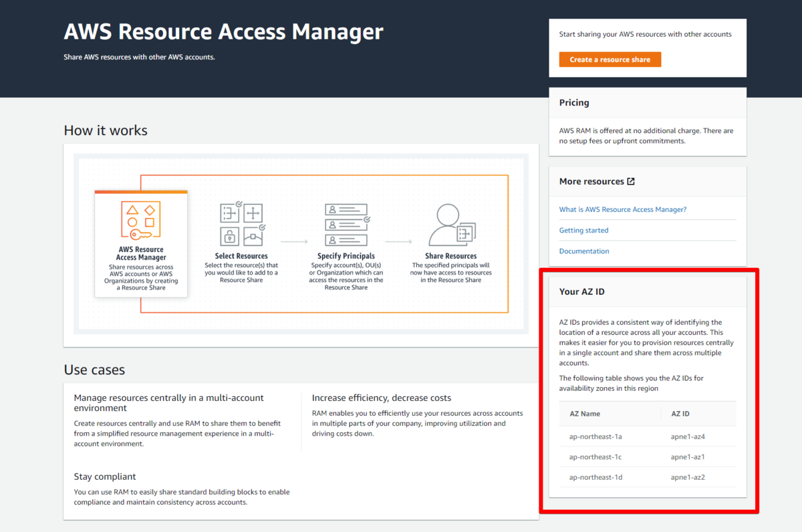Click the More resources heading
Viewport: 802px width, 532px height.
pos(591,181)
